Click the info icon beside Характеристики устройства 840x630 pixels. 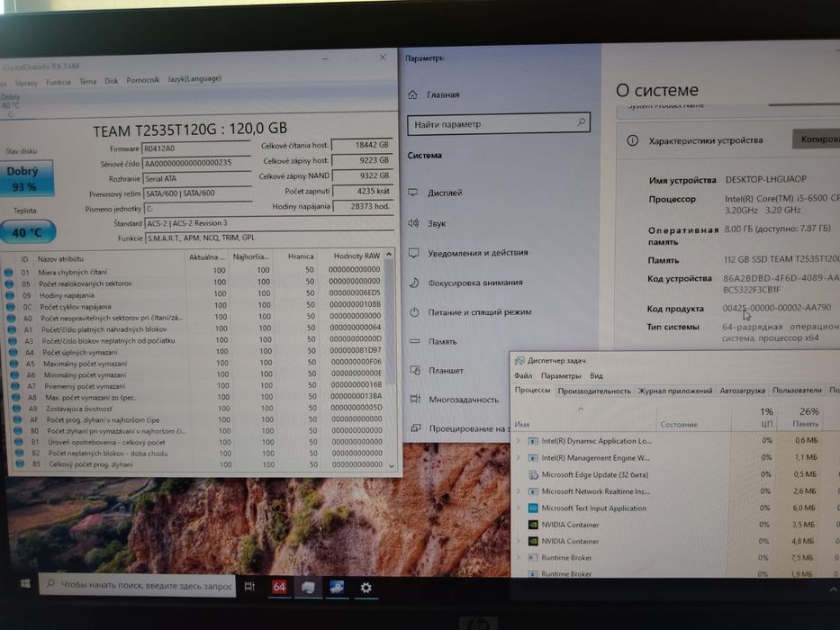(x=633, y=141)
